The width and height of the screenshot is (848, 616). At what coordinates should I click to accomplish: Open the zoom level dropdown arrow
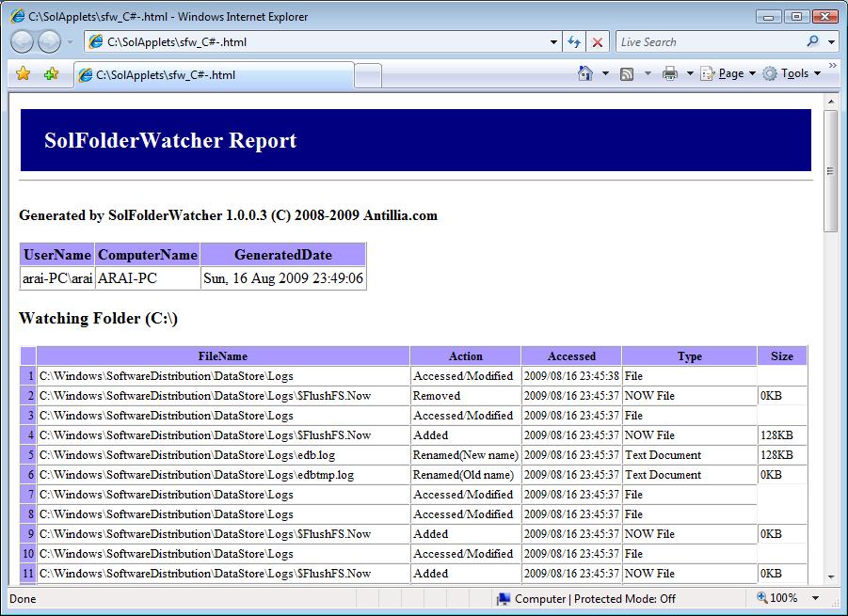click(x=815, y=598)
